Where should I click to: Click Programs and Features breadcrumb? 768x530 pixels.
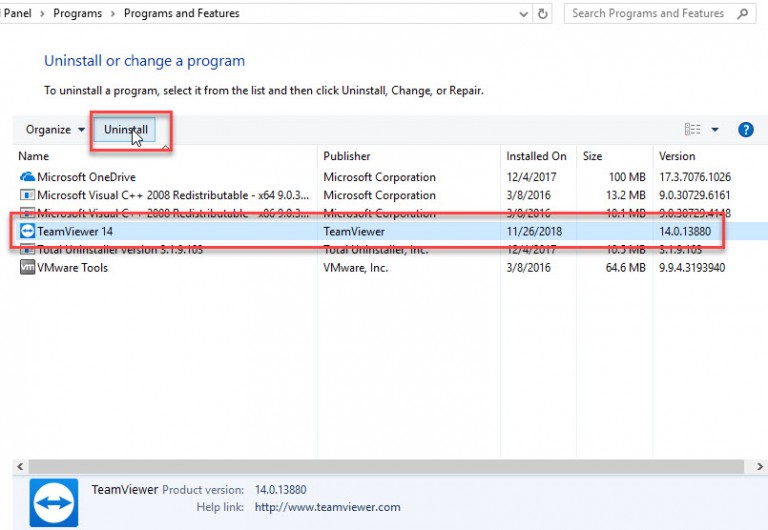pos(181,13)
